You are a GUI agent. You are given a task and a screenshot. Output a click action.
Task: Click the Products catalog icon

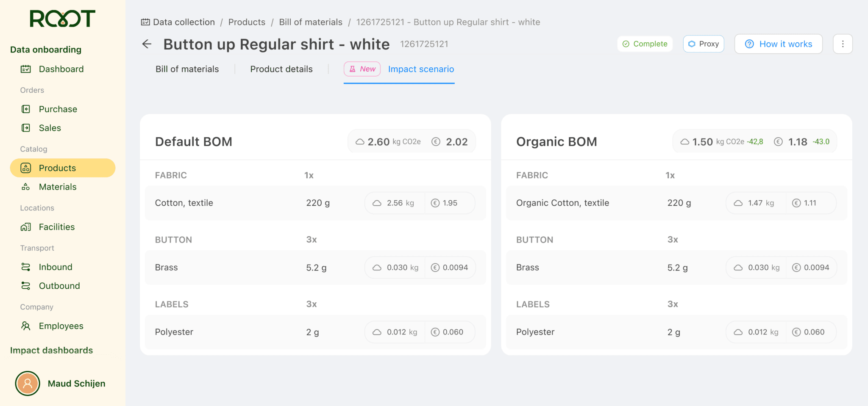[26, 168]
